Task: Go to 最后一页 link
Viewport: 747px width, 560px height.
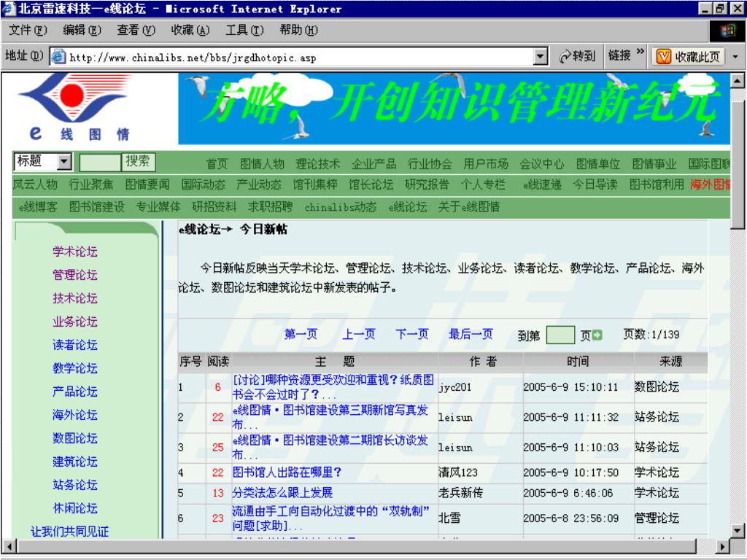Action: [471, 334]
